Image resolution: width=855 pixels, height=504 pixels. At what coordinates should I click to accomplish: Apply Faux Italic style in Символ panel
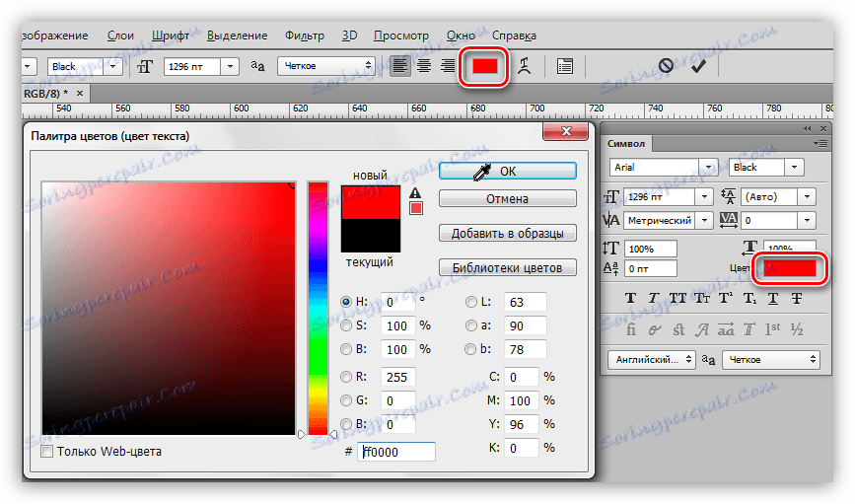click(x=654, y=299)
